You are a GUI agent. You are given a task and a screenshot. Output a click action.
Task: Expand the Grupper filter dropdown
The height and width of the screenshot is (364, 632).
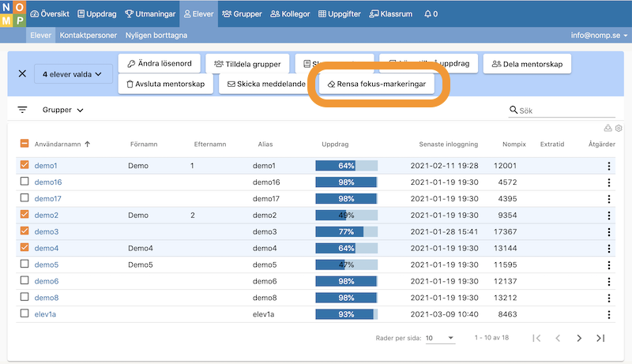click(63, 110)
